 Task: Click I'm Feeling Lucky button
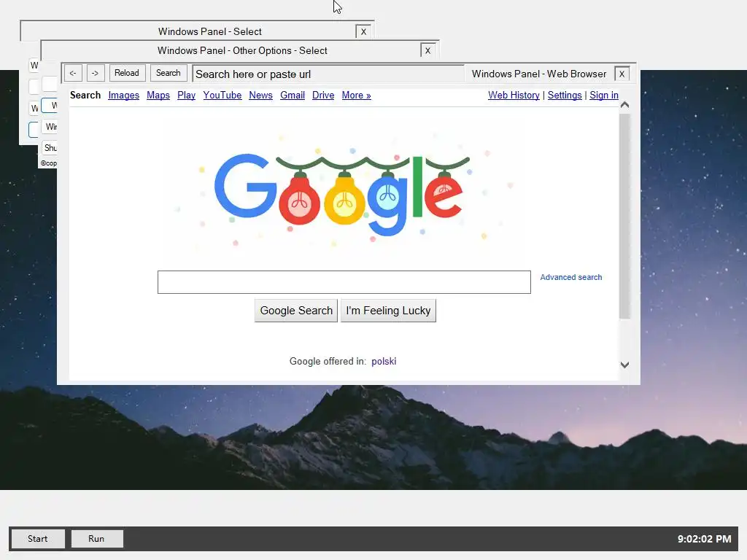(x=388, y=311)
